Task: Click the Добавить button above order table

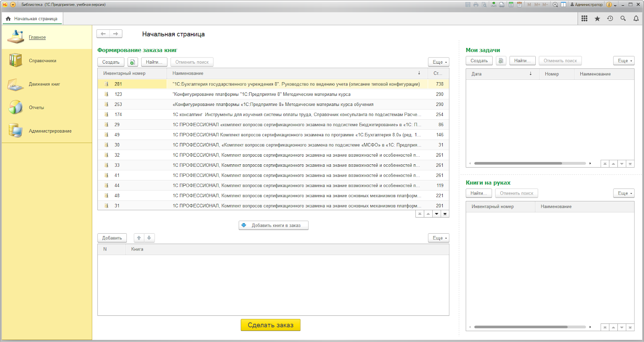Action: [x=112, y=238]
